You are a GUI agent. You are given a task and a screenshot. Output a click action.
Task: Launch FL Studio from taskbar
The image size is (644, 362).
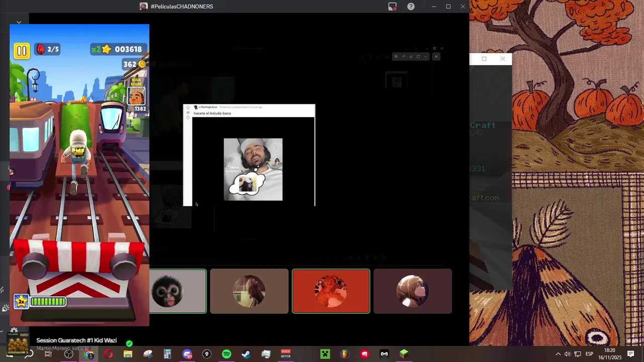[x=345, y=354]
